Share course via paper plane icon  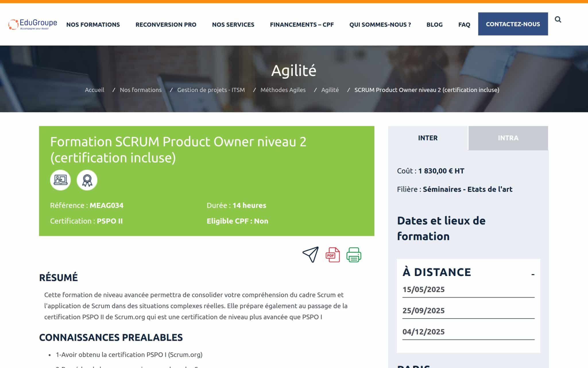[310, 254]
